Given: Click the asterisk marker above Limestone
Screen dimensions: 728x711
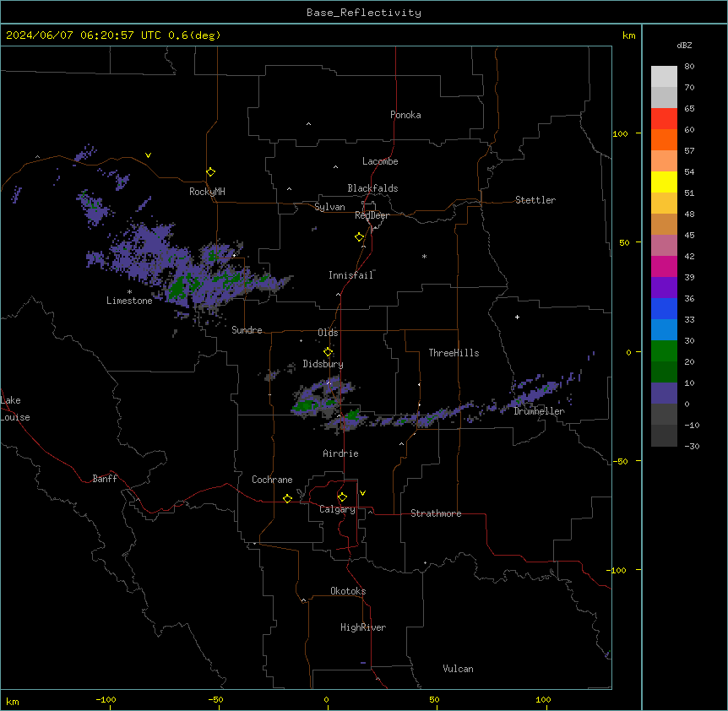Looking at the screenshot, I should click(x=129, y=292).
